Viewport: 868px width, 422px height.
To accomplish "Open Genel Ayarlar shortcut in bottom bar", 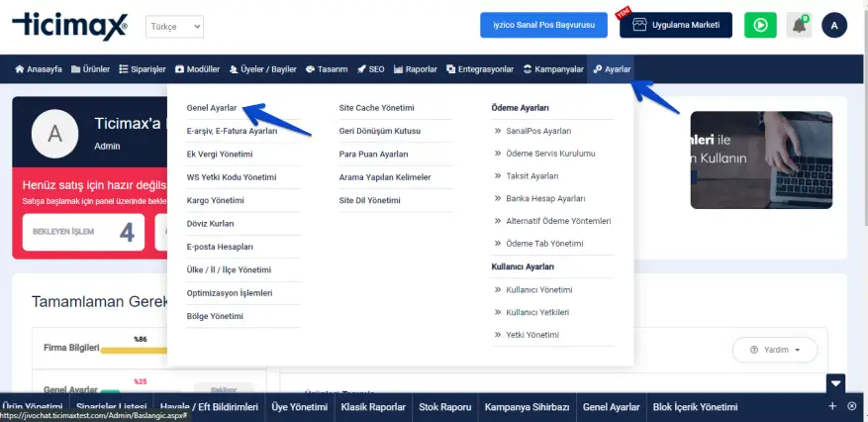I will (x=611, y=407).
